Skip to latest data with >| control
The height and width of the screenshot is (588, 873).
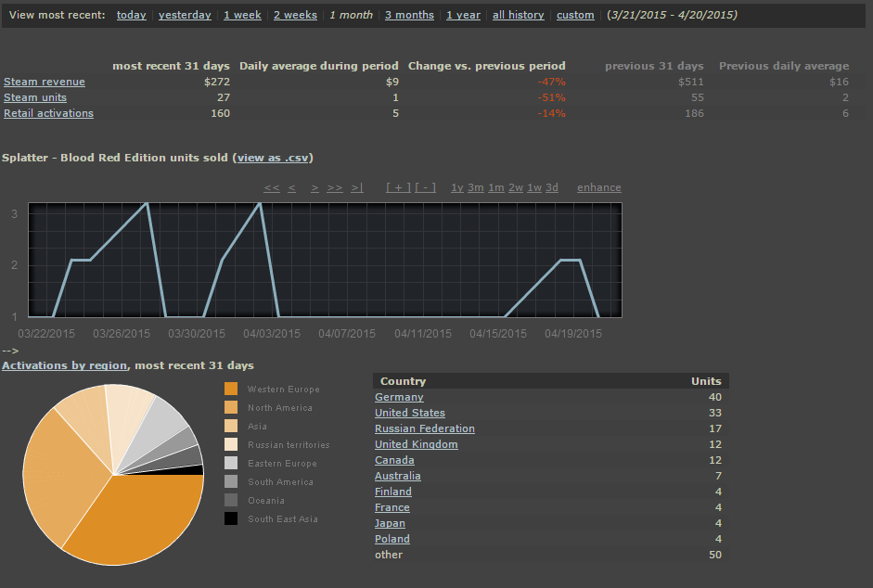[357, 187]
